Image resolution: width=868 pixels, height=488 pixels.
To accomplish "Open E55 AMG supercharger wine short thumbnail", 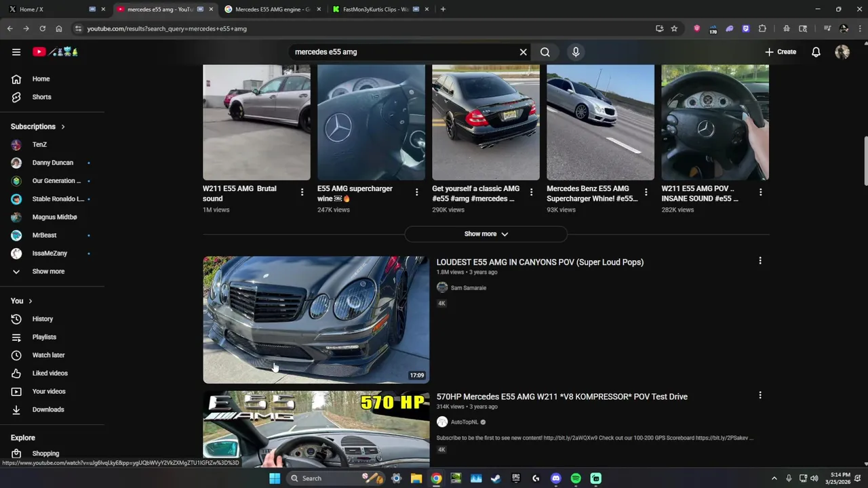I will [371, 123].
